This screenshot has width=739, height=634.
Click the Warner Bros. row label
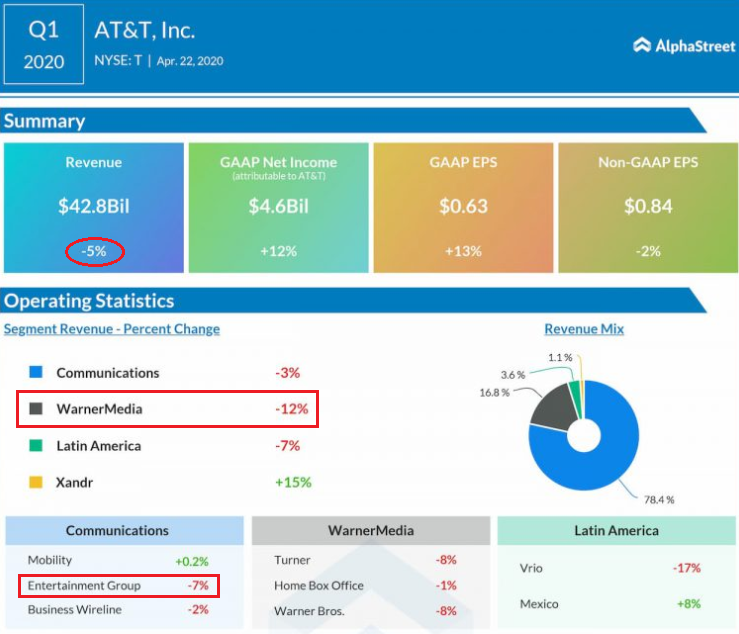(309, 611)
